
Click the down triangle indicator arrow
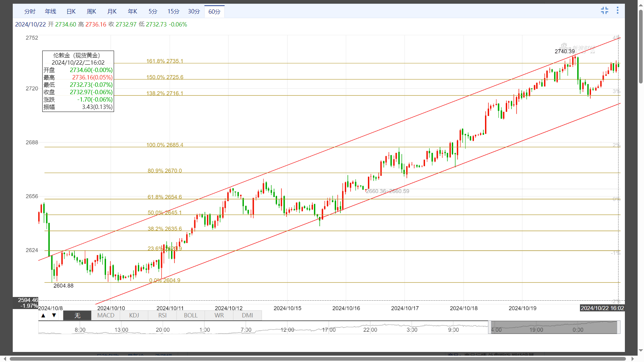tap(54, 315)
